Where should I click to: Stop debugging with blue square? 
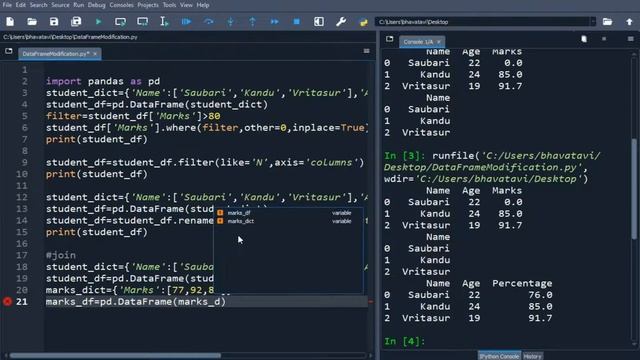tap(297, 22)
